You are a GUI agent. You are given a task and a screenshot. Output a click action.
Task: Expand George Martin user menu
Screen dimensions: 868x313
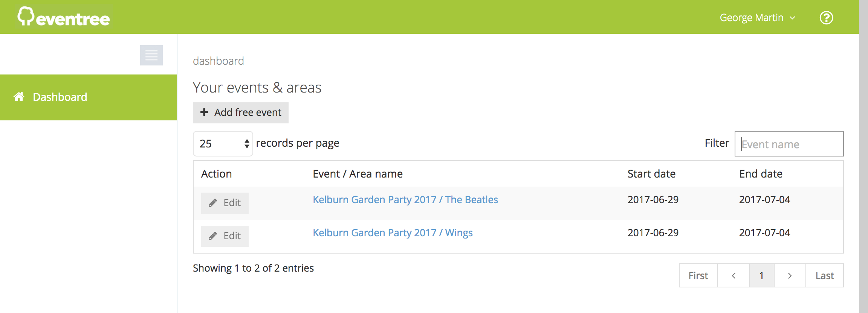(x=757, y=18)
